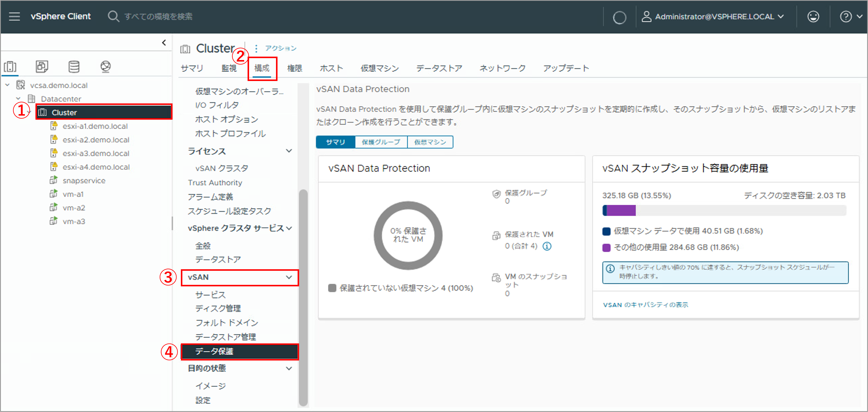Open フォルト ドメイン settings
This screenshot has width=868, height=412.
pos(227,323)
